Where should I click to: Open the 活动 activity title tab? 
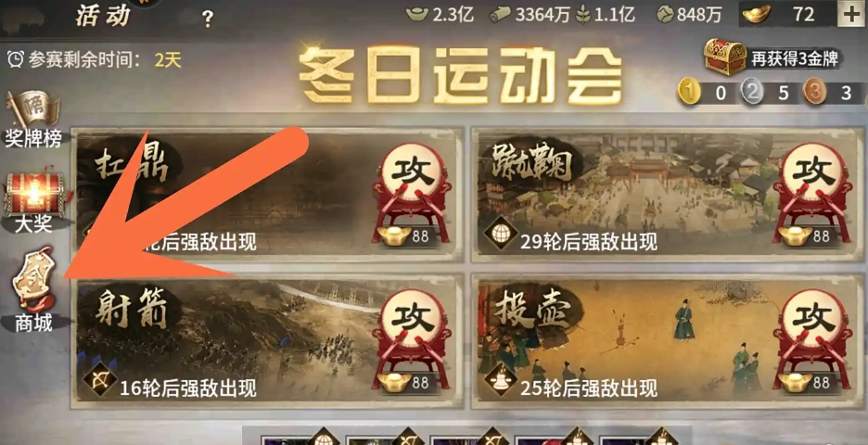click(103, 16)
